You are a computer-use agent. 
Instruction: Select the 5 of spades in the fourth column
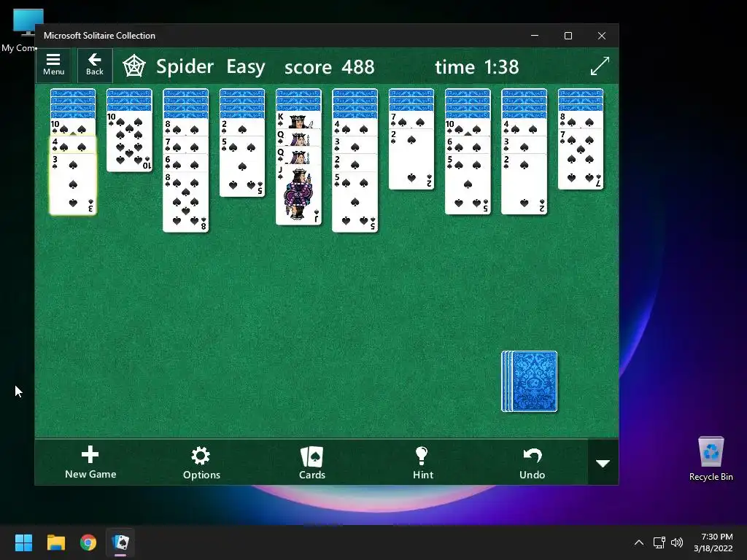point(242,166)
